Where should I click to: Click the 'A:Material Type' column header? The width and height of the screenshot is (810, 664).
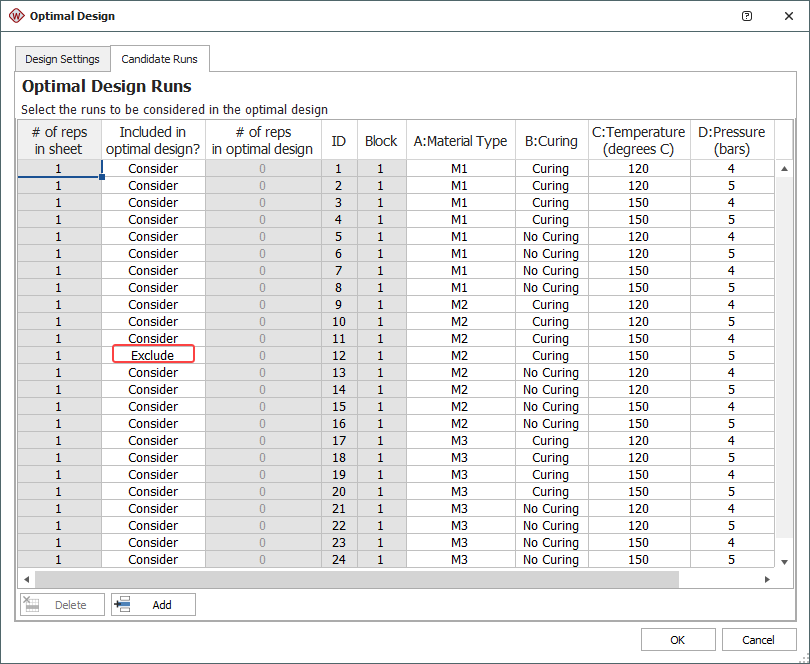(x=460, y=141)
